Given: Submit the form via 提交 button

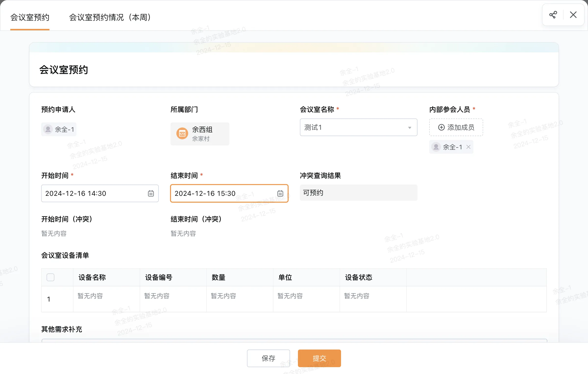Looking at the screenshot, I should click(319, 358).
